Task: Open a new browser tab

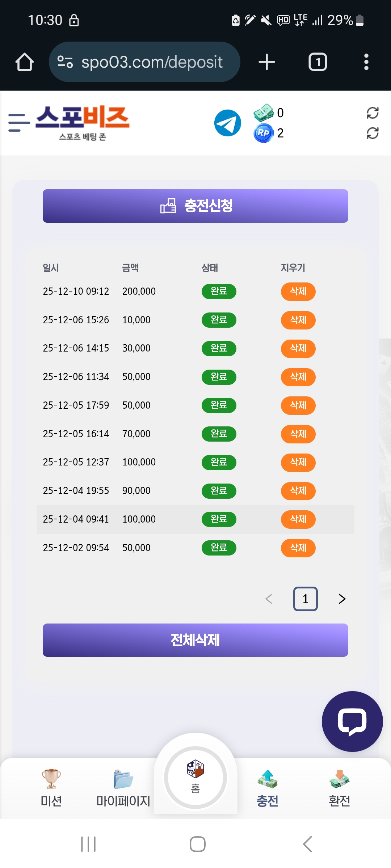Action: (267, 62)
